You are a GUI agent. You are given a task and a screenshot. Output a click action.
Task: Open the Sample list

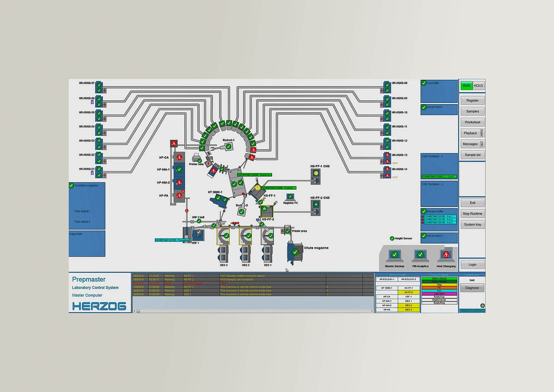[473, 155]
